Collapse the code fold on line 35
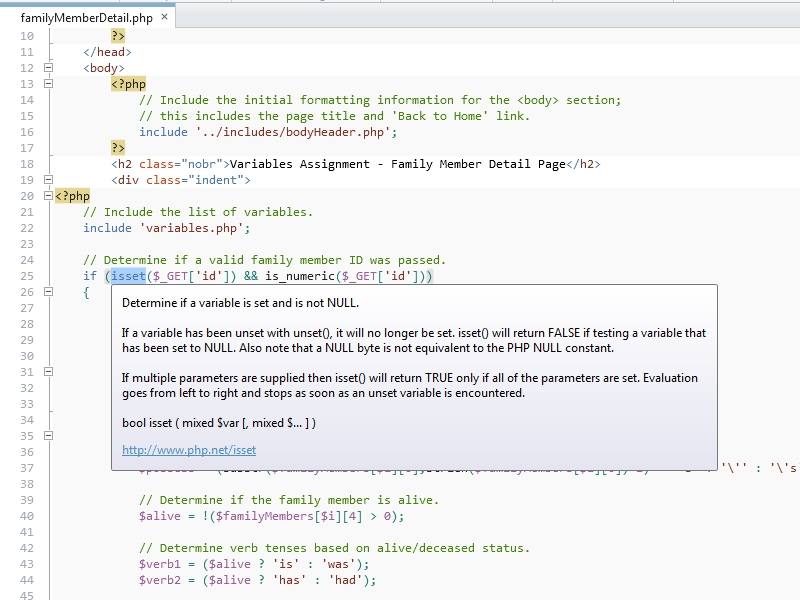 (x=47, y=436)
